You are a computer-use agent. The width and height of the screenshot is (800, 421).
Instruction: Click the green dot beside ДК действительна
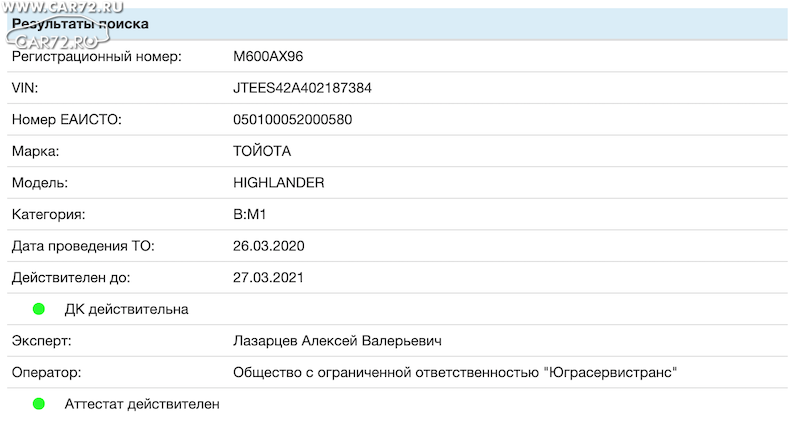click(x=39, y=309)
